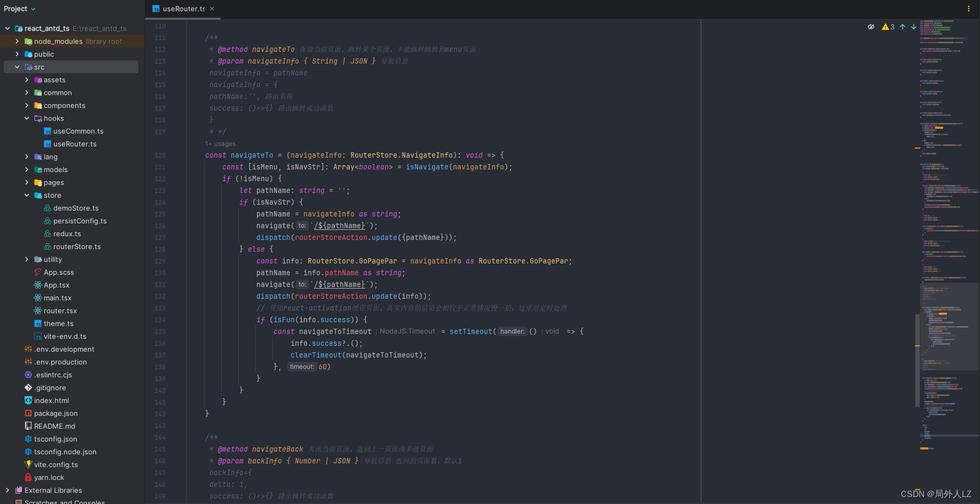Open routerStore.ts file

click(77, 246)
